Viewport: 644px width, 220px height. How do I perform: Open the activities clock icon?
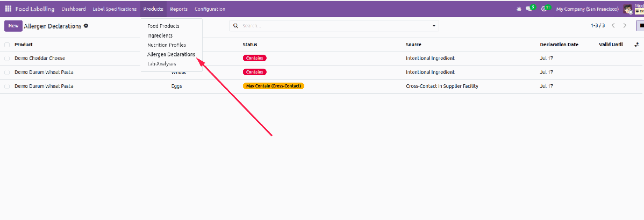pyautogui.click(x=544, y=9)
